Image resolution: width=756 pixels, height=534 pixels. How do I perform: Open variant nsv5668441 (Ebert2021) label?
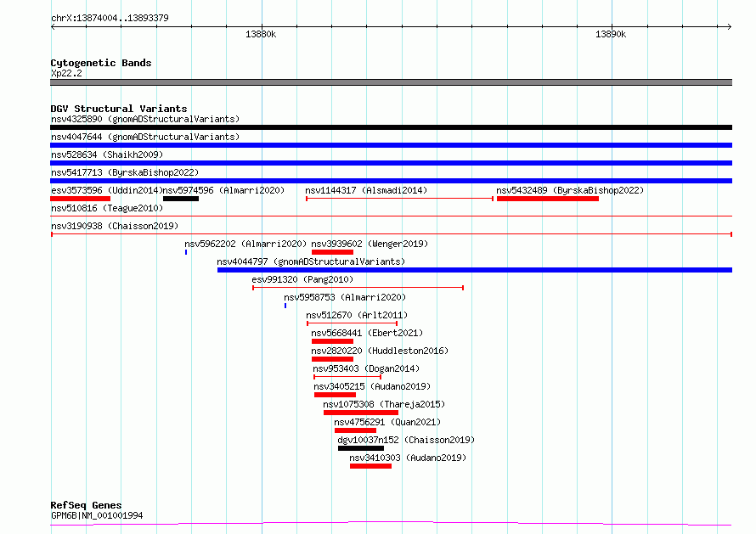[x=367, y=333]
